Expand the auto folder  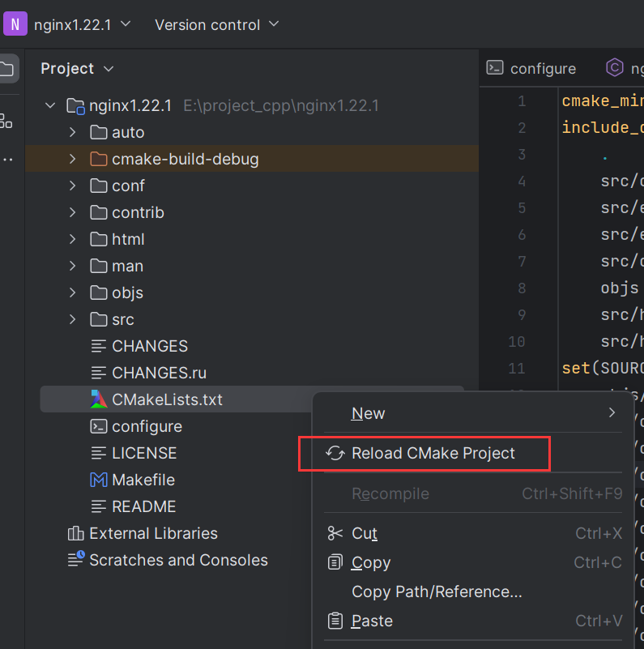(x=72, y=132)
